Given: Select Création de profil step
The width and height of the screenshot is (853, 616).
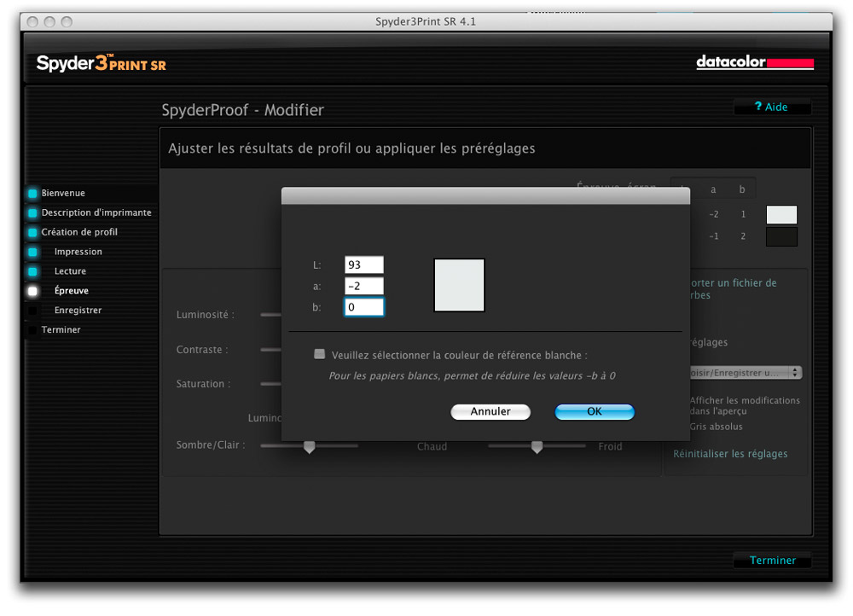Looking at the screenshot, I should [x=79, y=232].
